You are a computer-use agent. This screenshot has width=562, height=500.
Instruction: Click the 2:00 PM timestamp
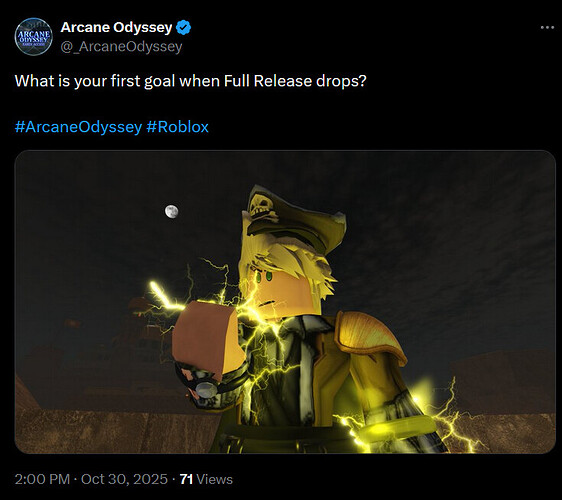click(x=42, y=479)
